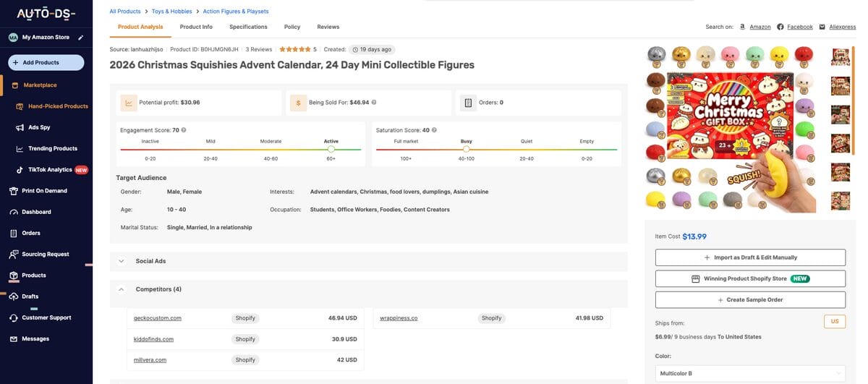This screenshot has width=868, height=384.
Task: Select the US ships-from button
Action: click(835, 322)
